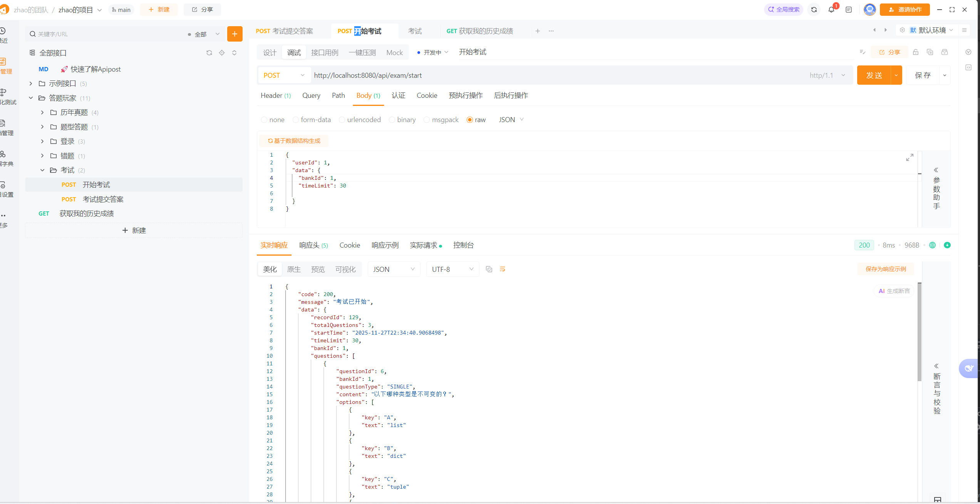The image size is (980, 504).
Task: Click the locate current interface target icon
Action: coord(222,53)
